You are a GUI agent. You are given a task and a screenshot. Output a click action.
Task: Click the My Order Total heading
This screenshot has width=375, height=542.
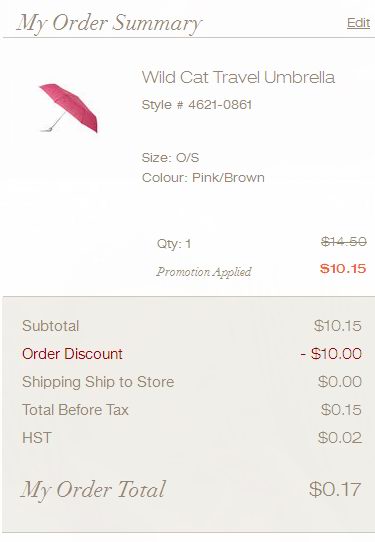click(94, 490)
